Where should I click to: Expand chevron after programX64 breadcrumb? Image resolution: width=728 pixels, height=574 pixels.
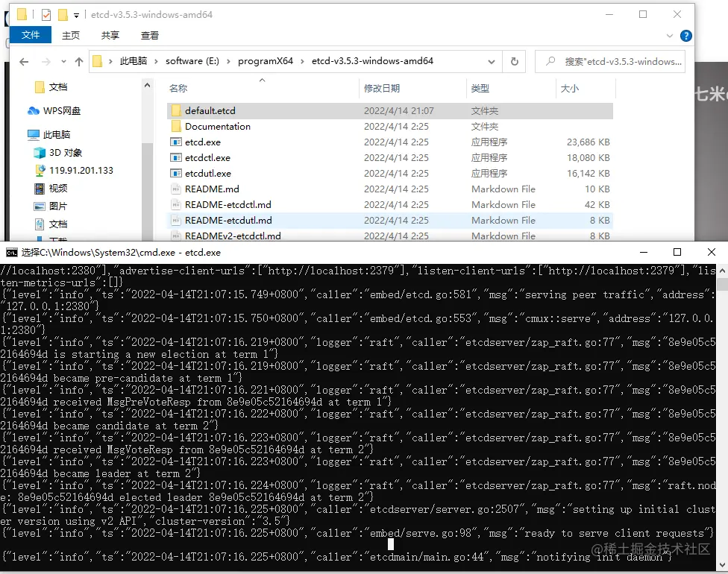pyautogui.click(x=302, y=61)
